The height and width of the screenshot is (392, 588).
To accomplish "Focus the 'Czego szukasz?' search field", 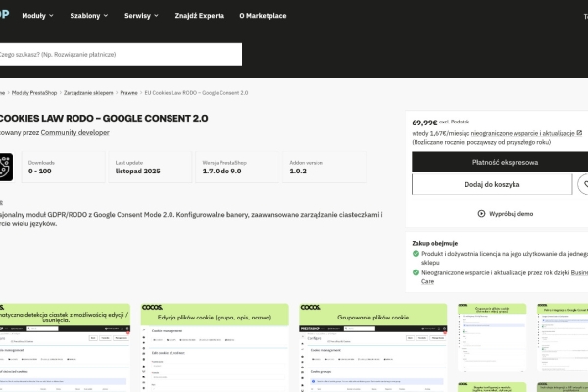I will click(x=121, y=55).
